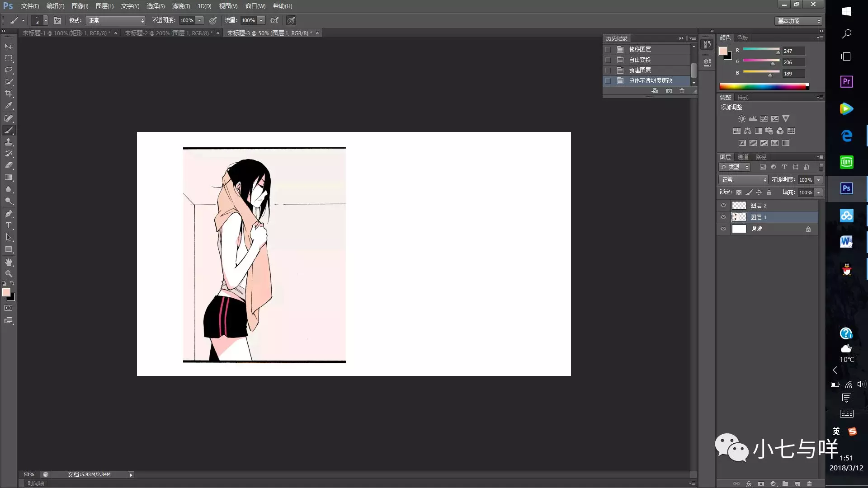Select the Brush tool in toolbox

click(x=9, y=130)
